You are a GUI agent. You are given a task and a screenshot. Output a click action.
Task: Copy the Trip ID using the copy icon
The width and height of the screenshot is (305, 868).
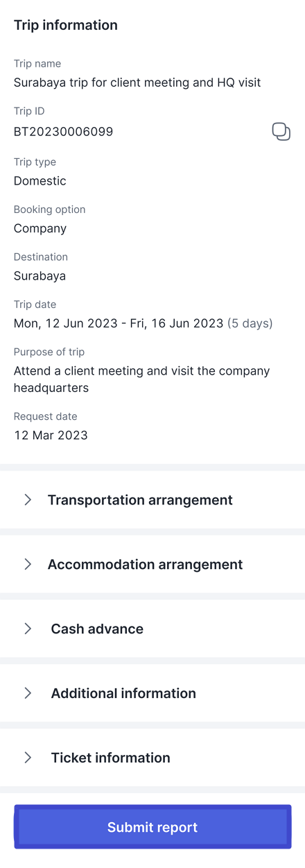(281, 131)
